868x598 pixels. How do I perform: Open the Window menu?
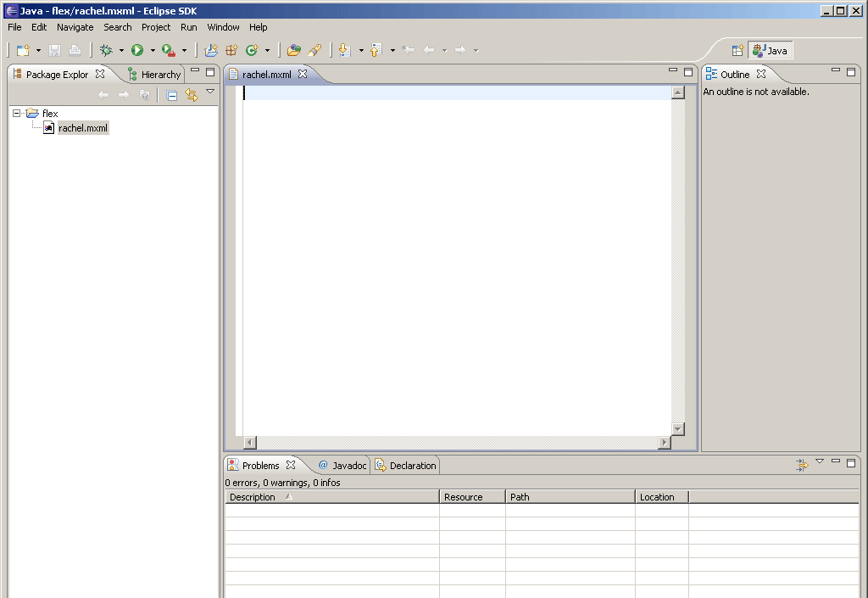pos(223,27)
